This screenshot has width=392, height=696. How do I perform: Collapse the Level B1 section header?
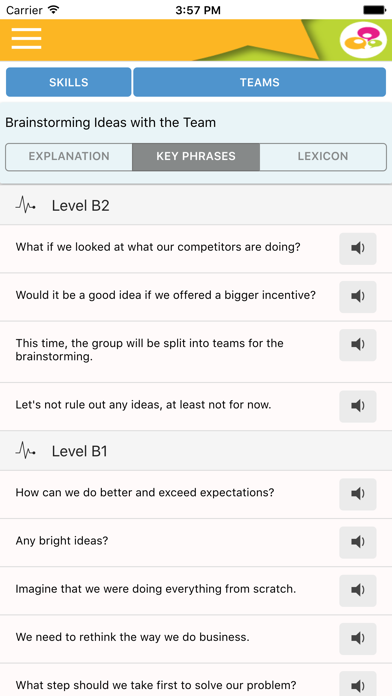pos(196,451)
